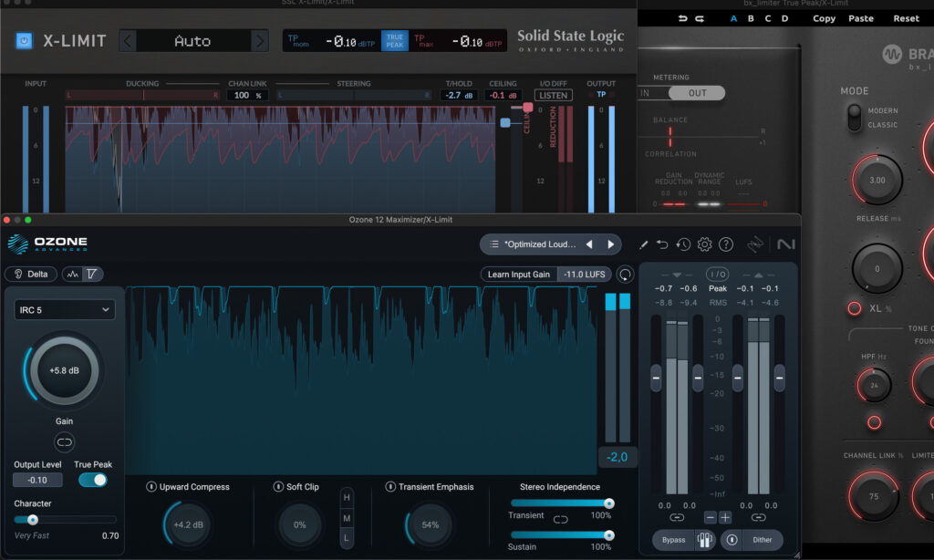This screenshot has width=934, height=560.
Task: Click the Ozone Gain knob showing +5.8 dB
Action: click(x=65, y=370)
